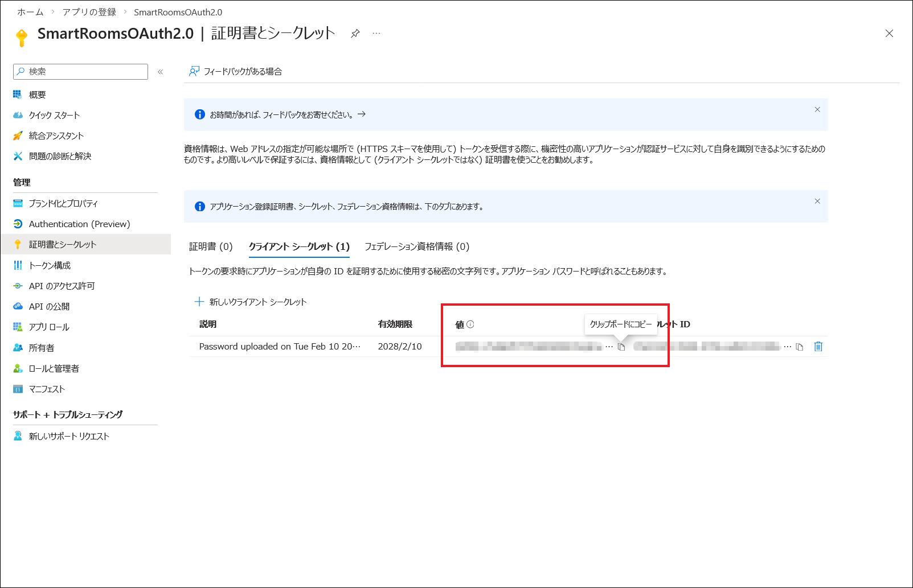913x588 pixels.
Task: Add 新しいクライアント シークレット
Action: pos(251,302)
